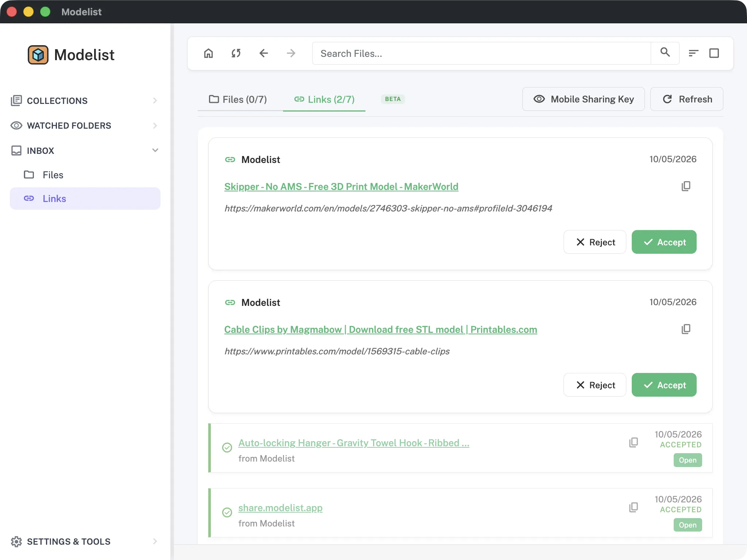Open the accepted Auto-locking Hanger link
747x560 pixels.
[688, 460]
